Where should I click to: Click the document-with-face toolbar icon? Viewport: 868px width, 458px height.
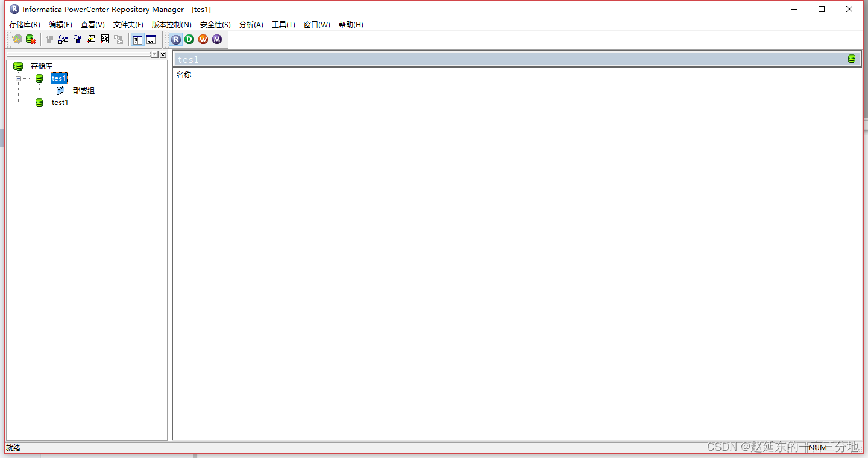point(105,39)
